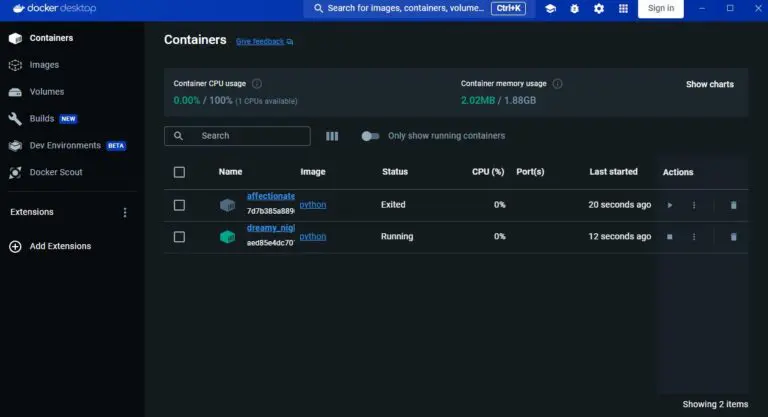Viewport: 768px width, 417px height.
Task: Click the green running container cube icon
Action: click(227, 237)
